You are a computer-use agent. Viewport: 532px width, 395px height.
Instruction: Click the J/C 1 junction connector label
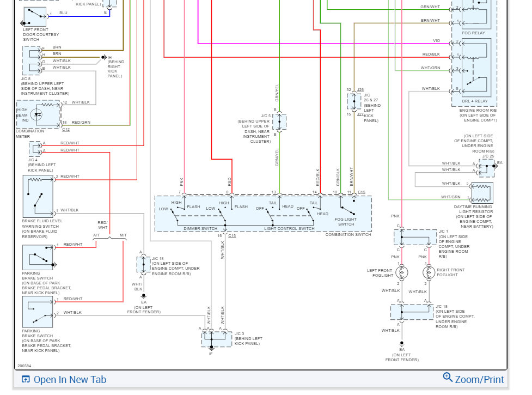pos(443,231)
